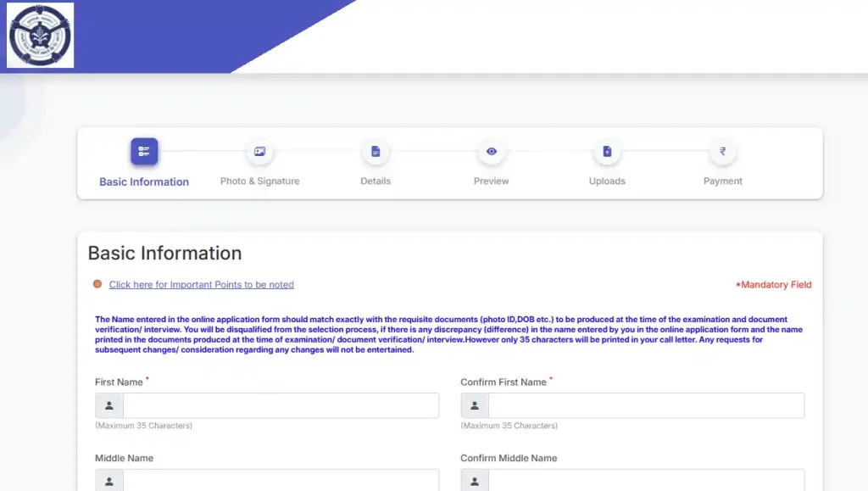Click the blue name-matching instruction paragraph

[x=449, y=334]
